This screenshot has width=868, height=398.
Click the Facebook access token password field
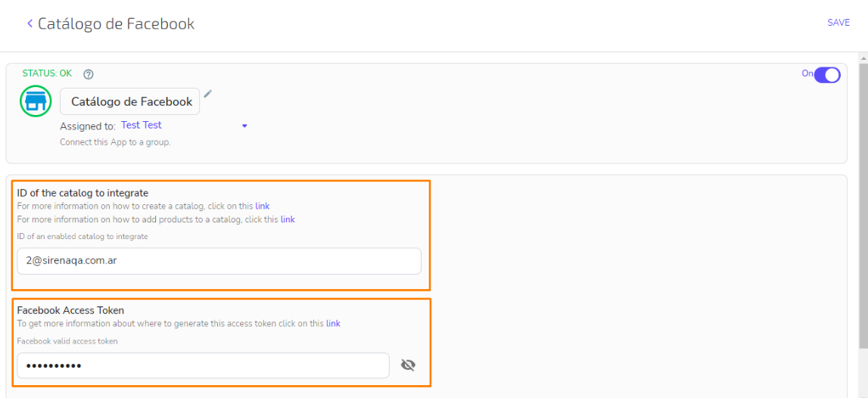click(203, 365)
